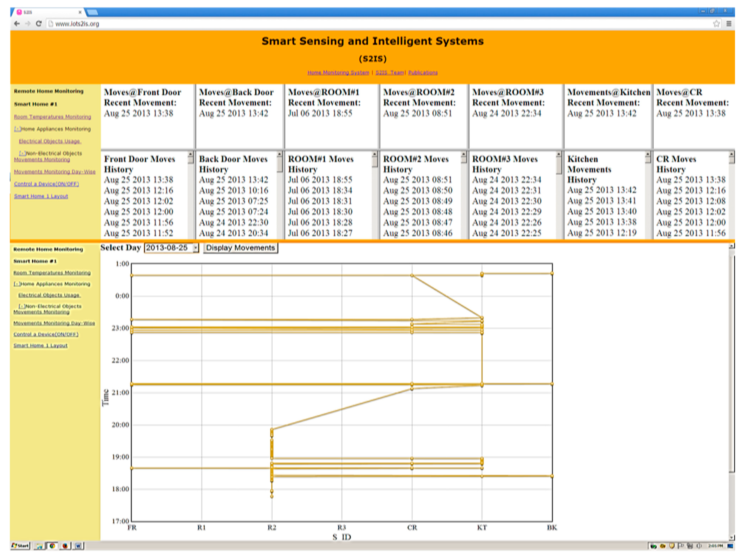
Task: Open the new tab button
Action: click(x=92, y=12)
